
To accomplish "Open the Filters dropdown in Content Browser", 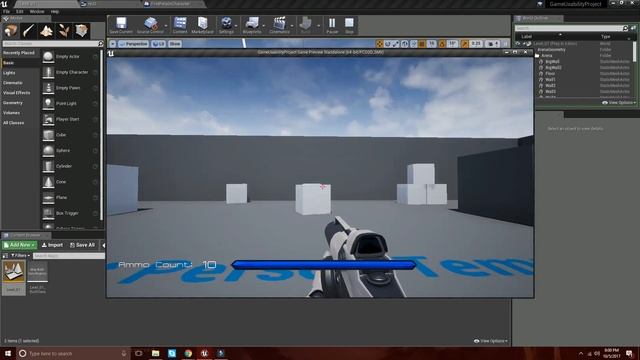I will [x=20, y=256].
